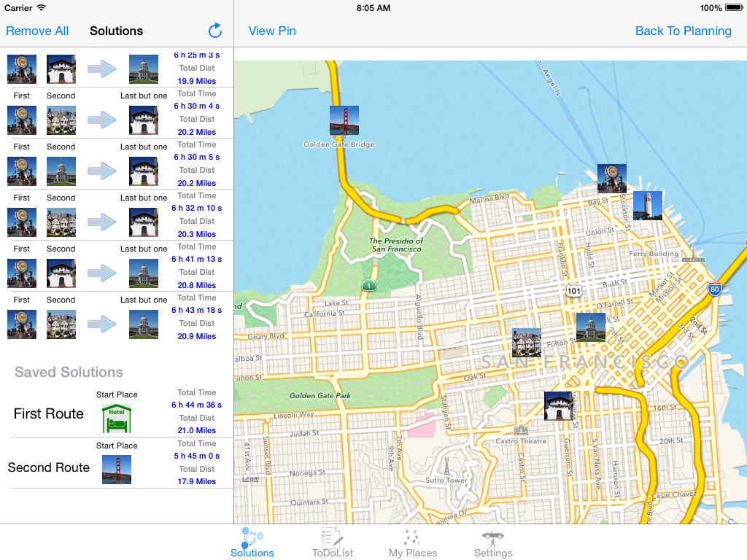This screenshot has width=747, height=560.
Task: Select the Golden Gate Bridge map pin
Action: [x=344, y=120]
